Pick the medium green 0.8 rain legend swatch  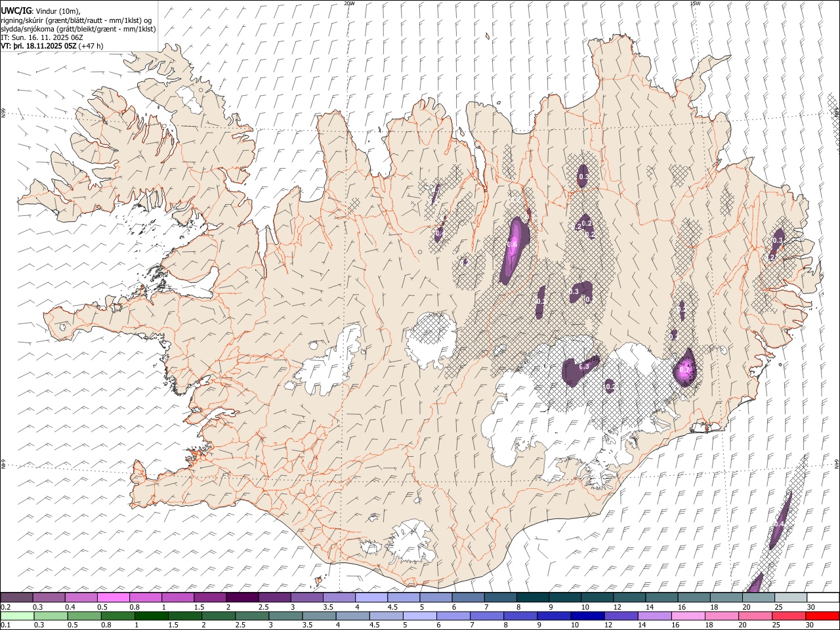point(117,616)
